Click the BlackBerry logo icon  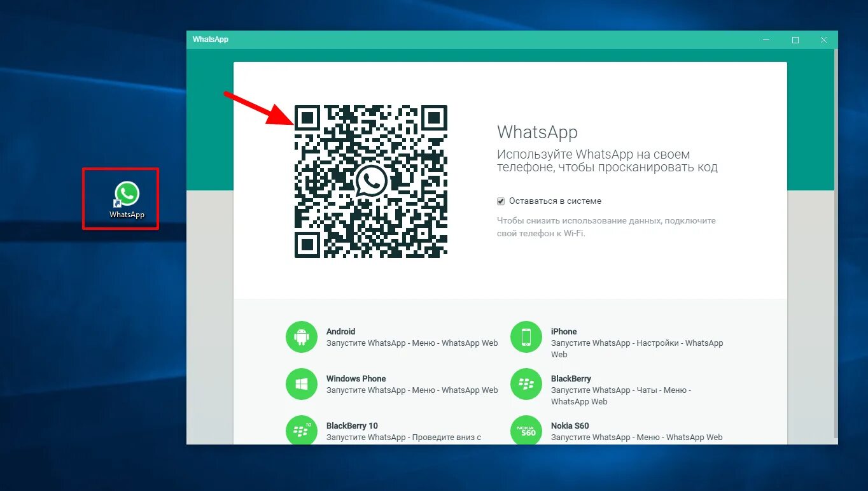click(526, 384)
